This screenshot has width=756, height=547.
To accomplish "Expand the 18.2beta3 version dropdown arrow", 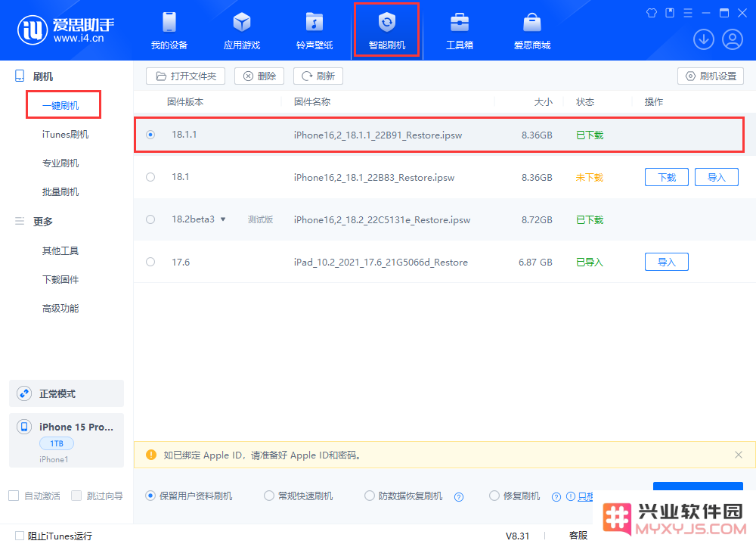I will pyautogui.click(x=223, y=219).
